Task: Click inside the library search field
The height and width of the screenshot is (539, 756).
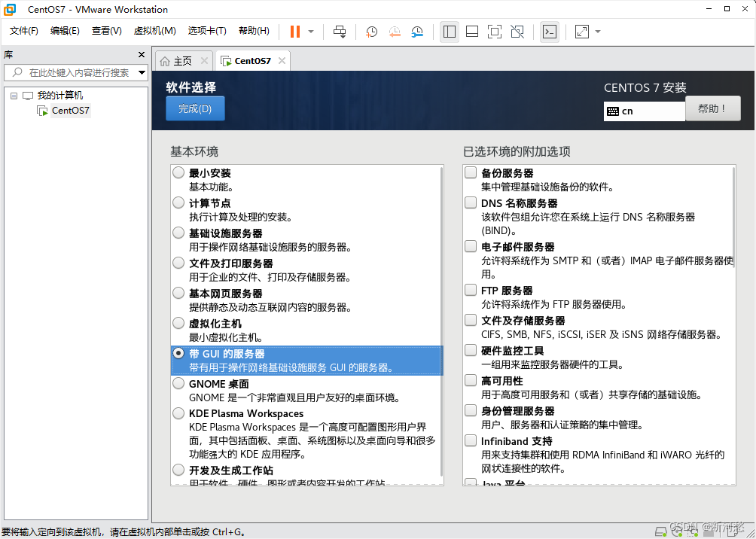Action: 79,73
